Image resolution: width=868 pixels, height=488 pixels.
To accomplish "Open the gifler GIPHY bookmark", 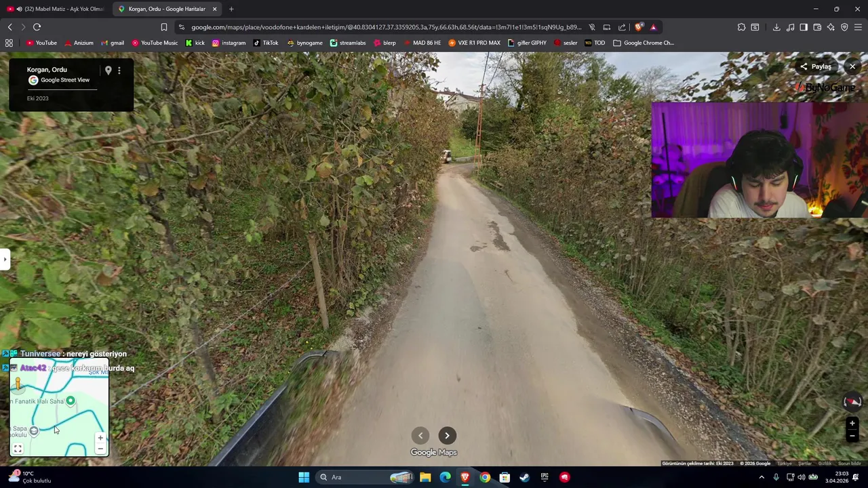I will pyautogui.click(x=526, y=43).
